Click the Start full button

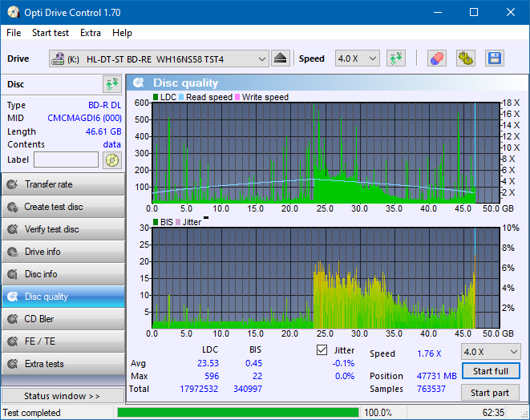click(x=490, y=371)
